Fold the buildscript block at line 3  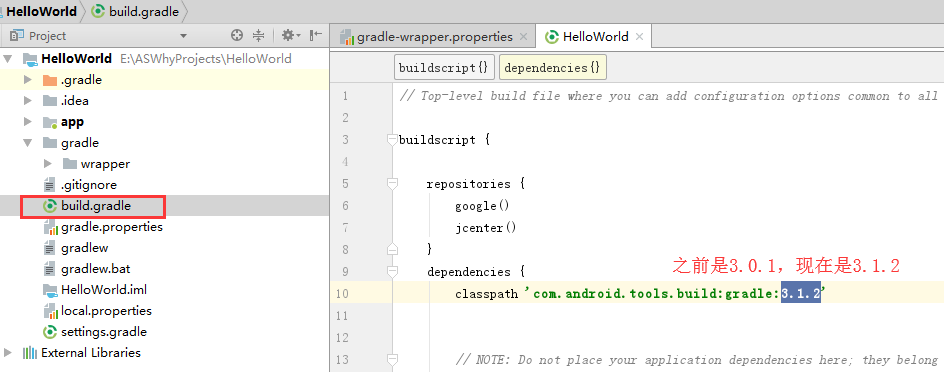point(393,140)
